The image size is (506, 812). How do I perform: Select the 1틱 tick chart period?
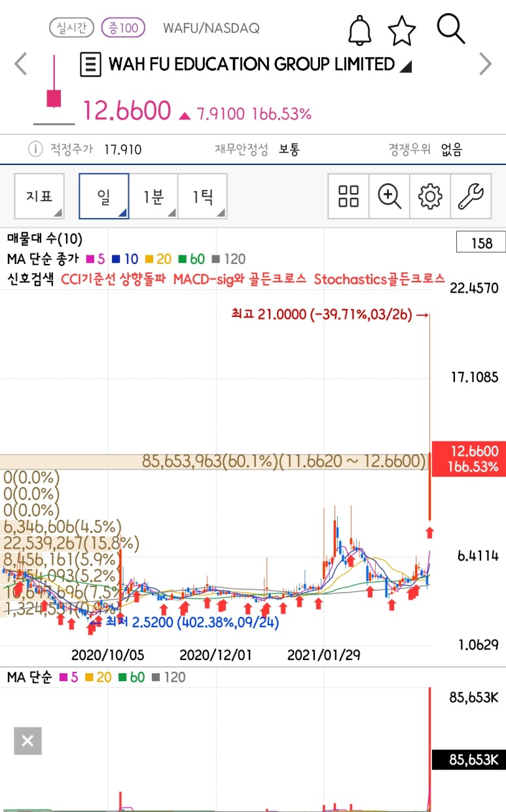pyautogui.click(x=202, y=196)
